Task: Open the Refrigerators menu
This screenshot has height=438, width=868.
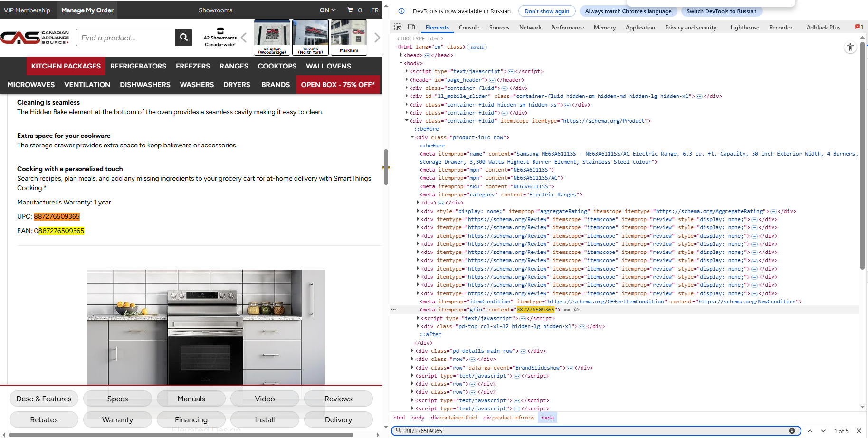Action: 138,66
